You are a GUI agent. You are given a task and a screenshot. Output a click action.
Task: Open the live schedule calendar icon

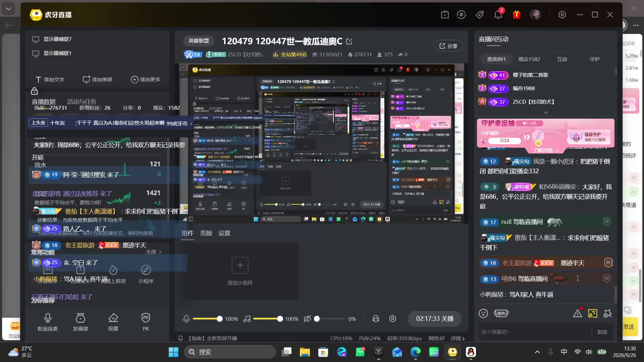[x=445, y=14]
